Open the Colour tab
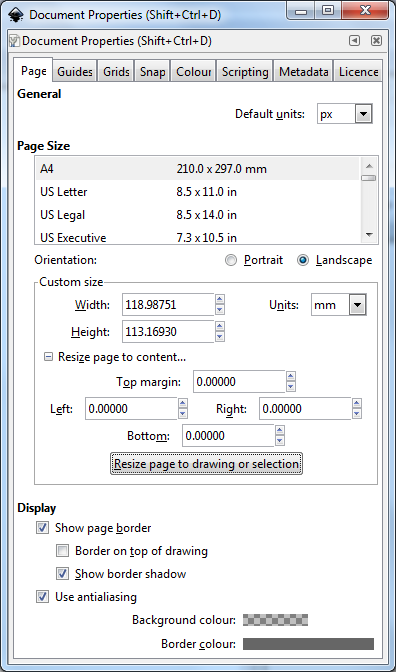396x672 pixels. 193,72
